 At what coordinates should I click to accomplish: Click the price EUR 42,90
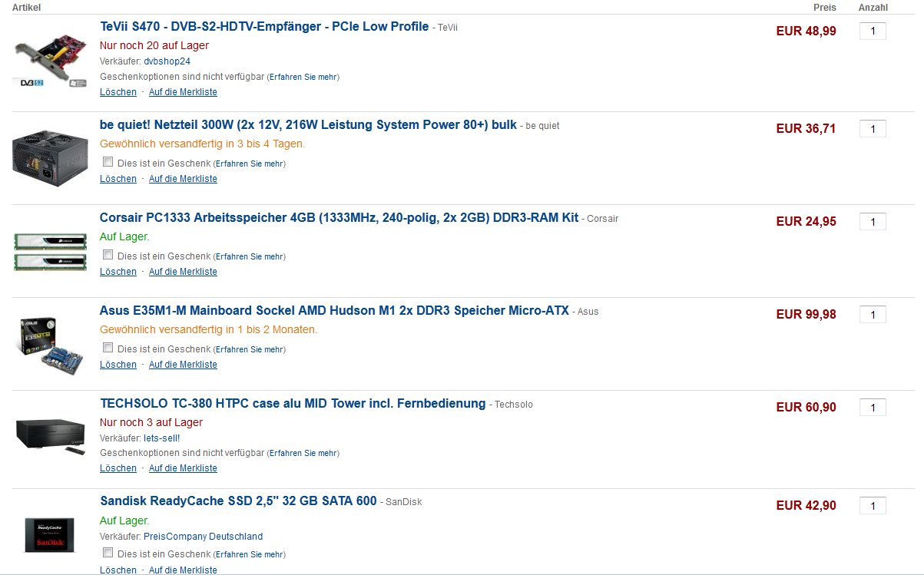click(x=806, y=506)
